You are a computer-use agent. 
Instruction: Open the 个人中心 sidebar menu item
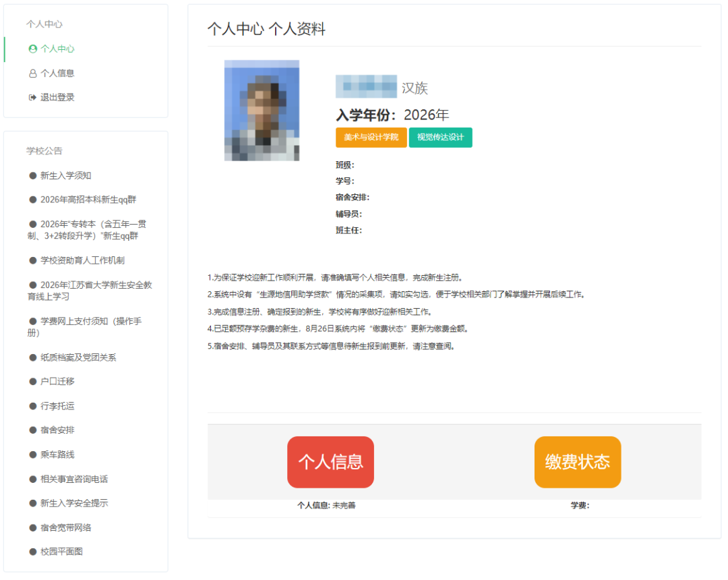(57, 49)
